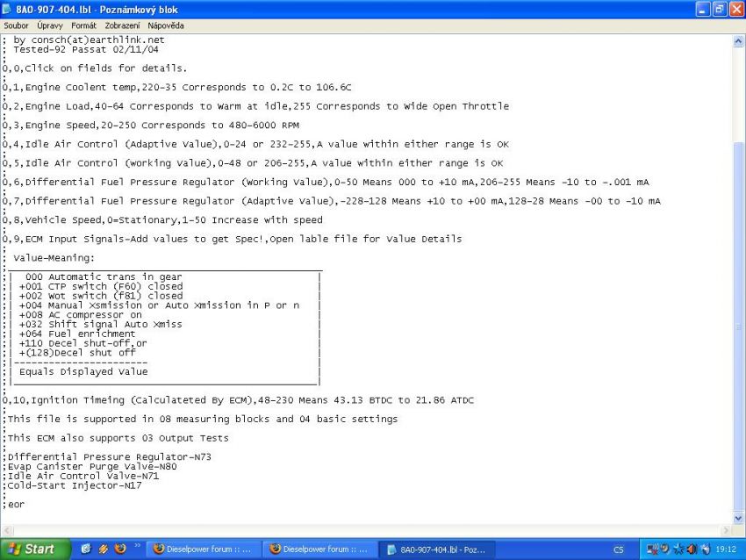The image size is (746, 560).
Task: Click the scrollbar up arrow
Action: point(738,41)
